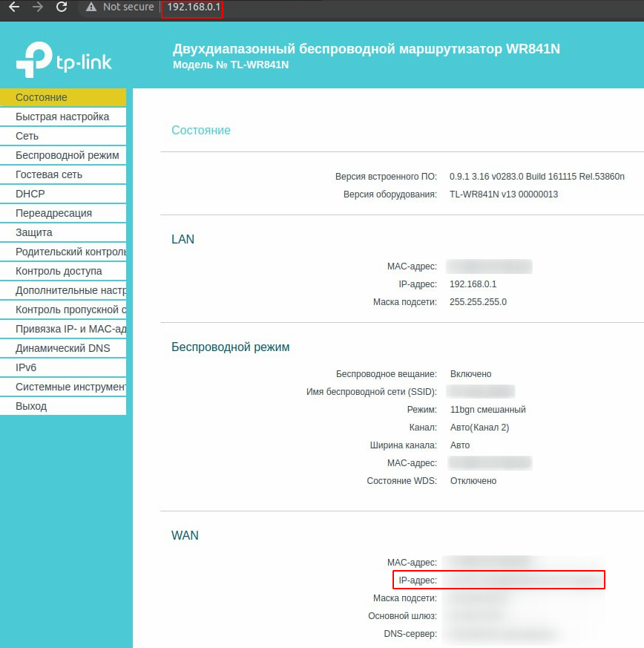
Task: Reload the router page
Action: tap(62, 7)
